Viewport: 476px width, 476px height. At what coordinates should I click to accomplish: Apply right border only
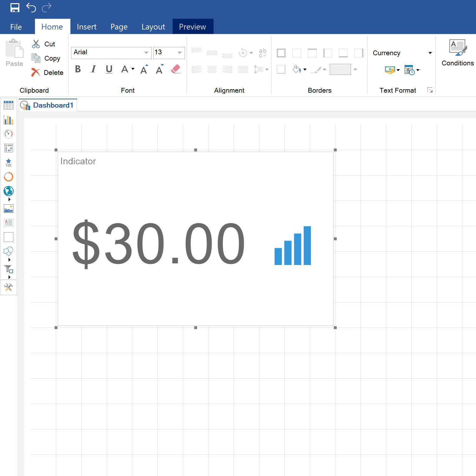click(359, 53)
